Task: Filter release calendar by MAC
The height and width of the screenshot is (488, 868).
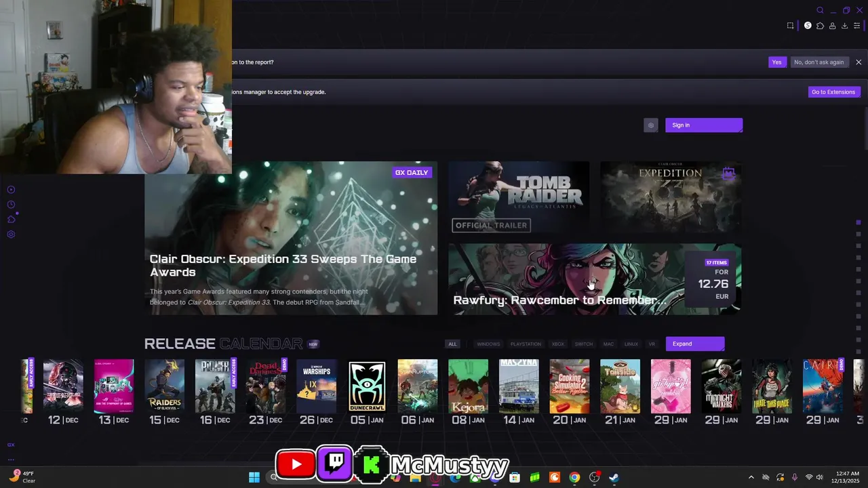Action: click(x=608, y=344)
